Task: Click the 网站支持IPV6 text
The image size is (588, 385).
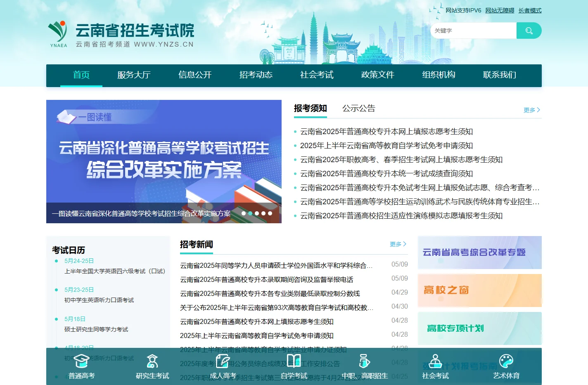Action: [463, 10]
